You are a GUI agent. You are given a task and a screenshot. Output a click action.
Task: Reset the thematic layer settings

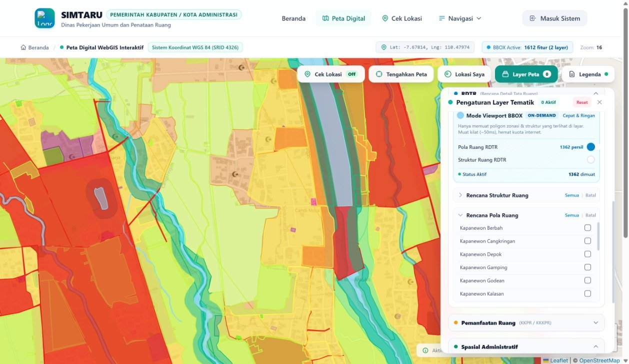(582, 102)
